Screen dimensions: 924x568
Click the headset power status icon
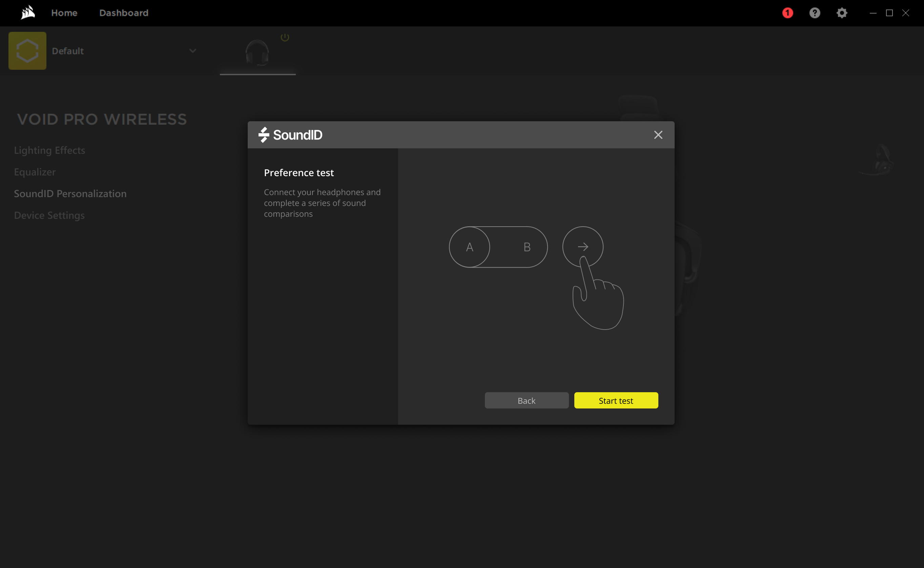point(285,37)
